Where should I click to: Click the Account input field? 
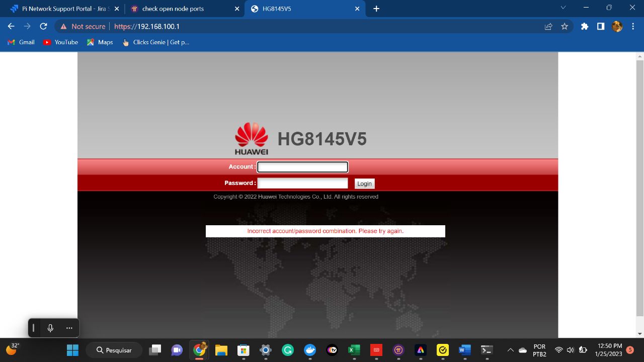[302, 167]
